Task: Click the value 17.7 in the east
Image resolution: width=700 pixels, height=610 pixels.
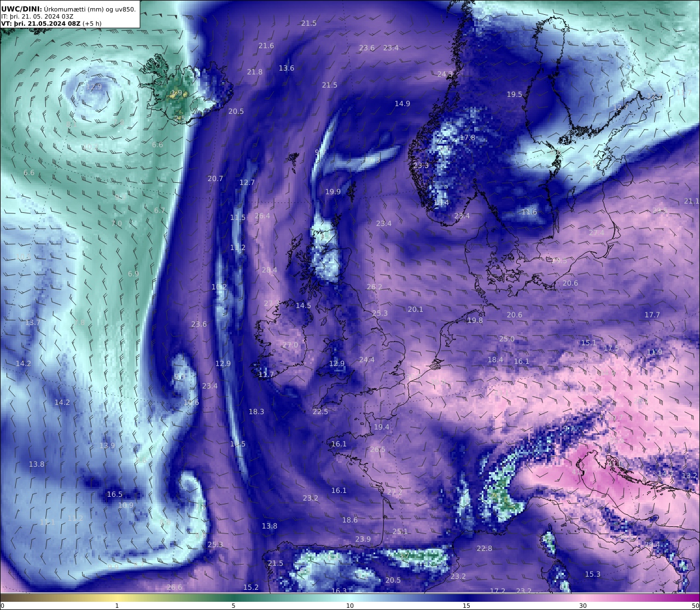Action: tap(652, 315)
